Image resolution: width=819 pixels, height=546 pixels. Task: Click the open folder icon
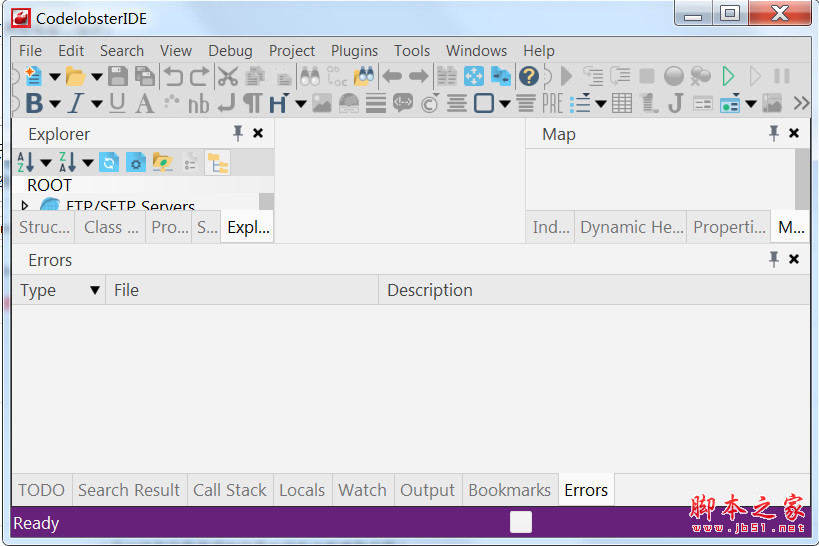point(75,77)
